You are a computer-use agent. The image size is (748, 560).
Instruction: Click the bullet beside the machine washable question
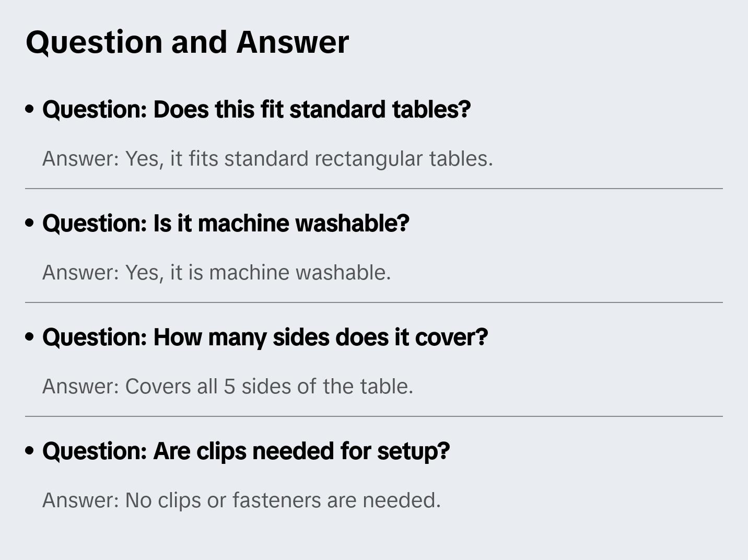(30, 224)
